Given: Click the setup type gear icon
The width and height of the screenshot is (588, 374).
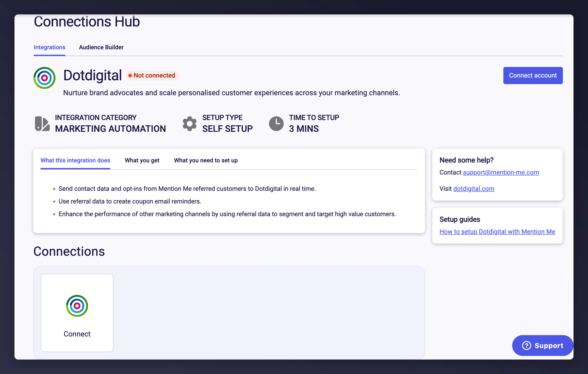Looking at the screenshot, I should tap(189, 124).
